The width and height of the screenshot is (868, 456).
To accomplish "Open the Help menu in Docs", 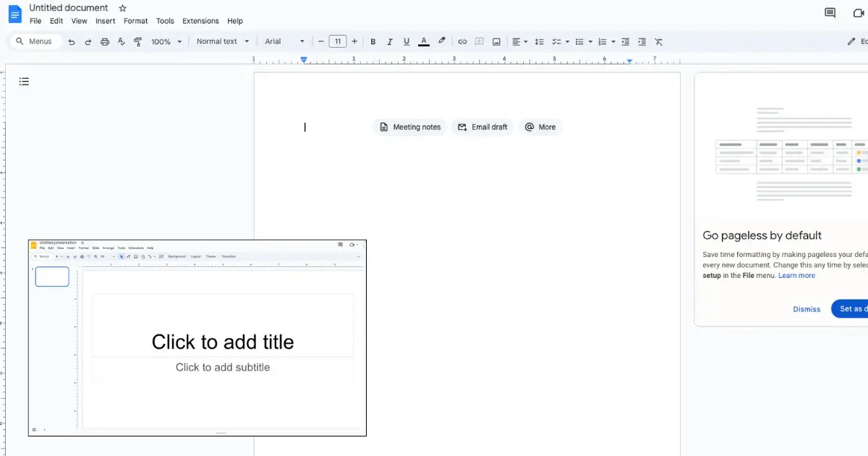I will click(235, 21).
